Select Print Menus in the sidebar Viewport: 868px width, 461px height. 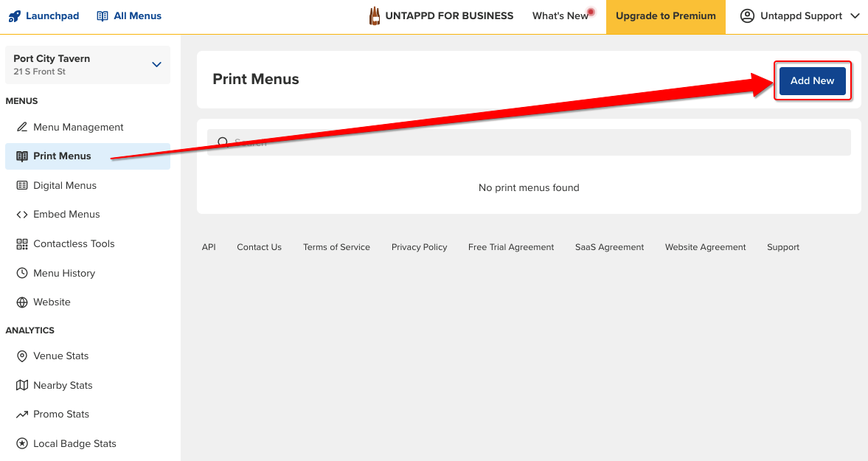[63, 156]
